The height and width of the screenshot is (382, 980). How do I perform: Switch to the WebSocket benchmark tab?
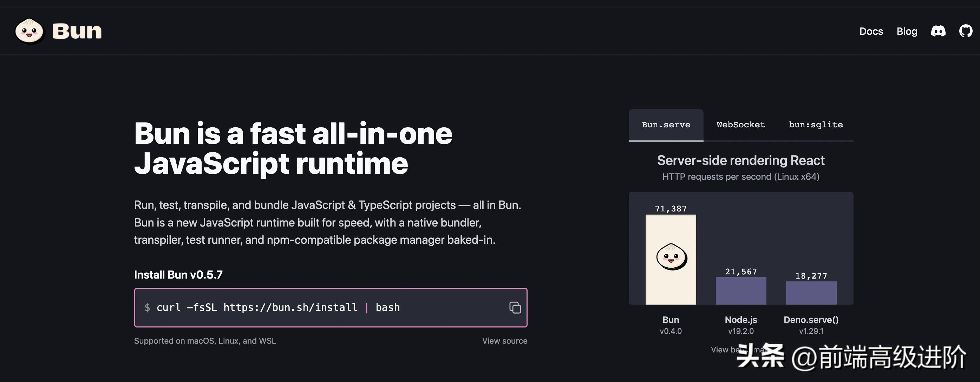740,125
